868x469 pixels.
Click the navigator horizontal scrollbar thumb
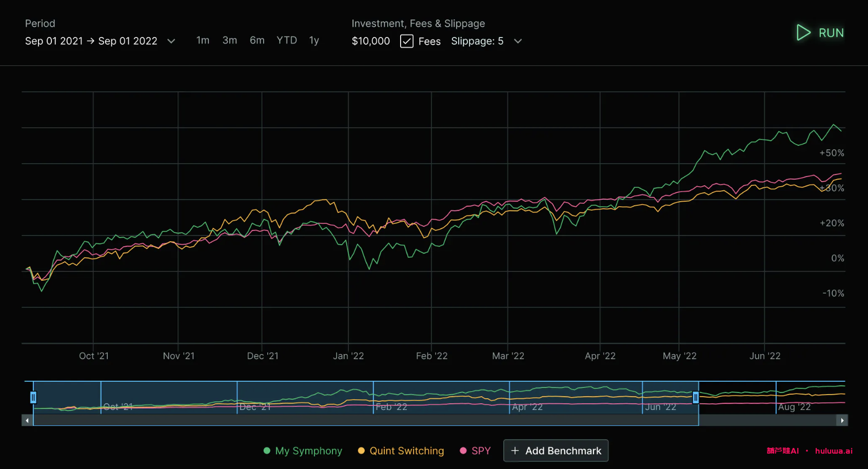pos(366,420)
